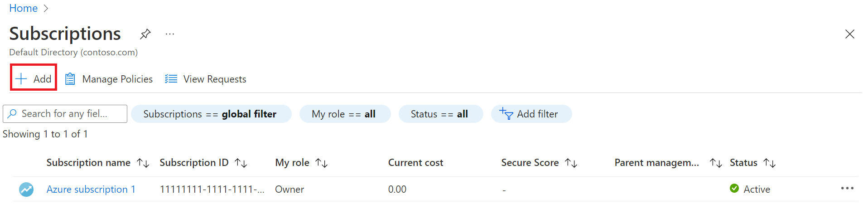Open Manage Policies
Screen dimensions: 868x224
[109, 79]
